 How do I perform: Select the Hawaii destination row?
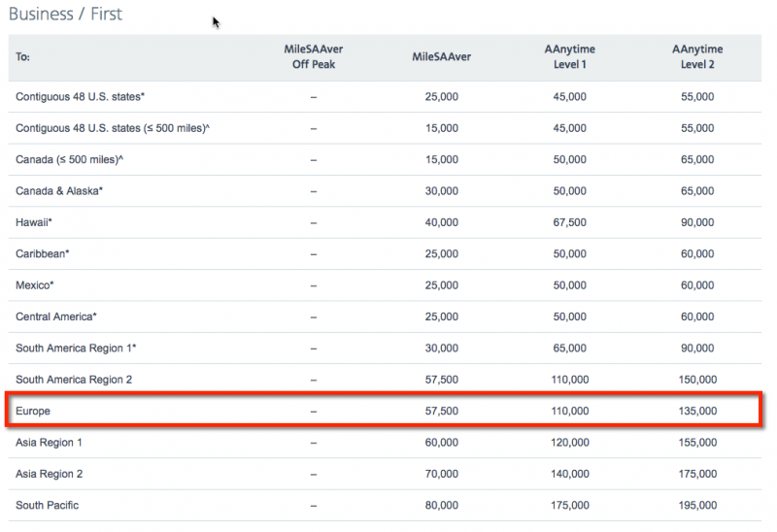coord(385,222)
